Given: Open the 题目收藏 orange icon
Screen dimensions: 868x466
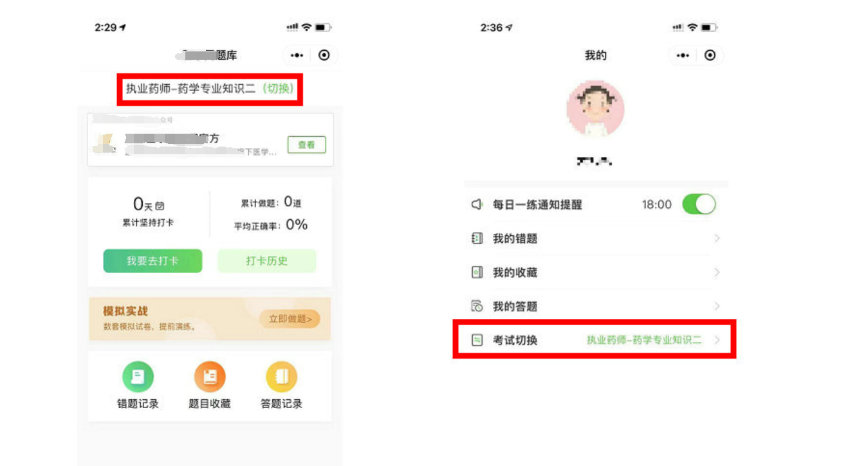Looking at the screenshot, I should pos(210,377).
